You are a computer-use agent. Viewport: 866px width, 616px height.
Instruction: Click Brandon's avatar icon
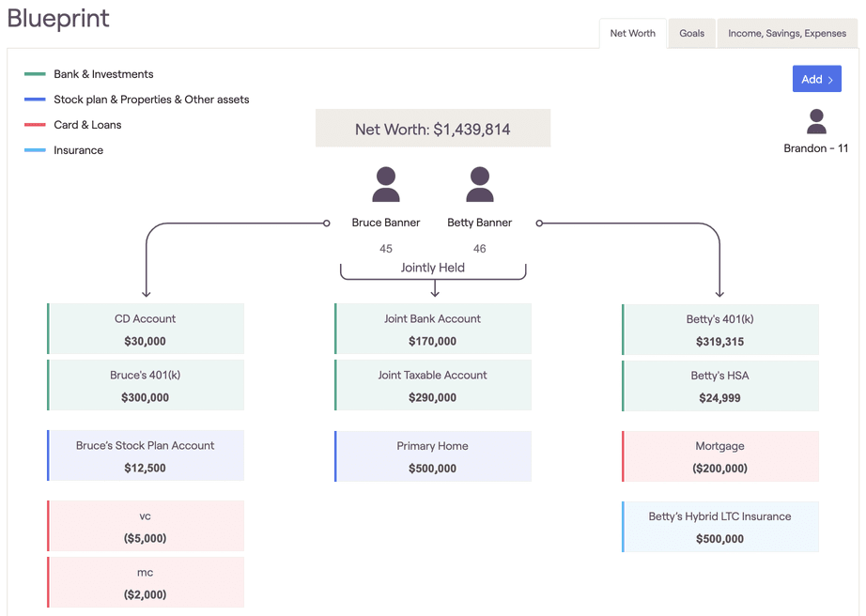(x=815, y=120)
